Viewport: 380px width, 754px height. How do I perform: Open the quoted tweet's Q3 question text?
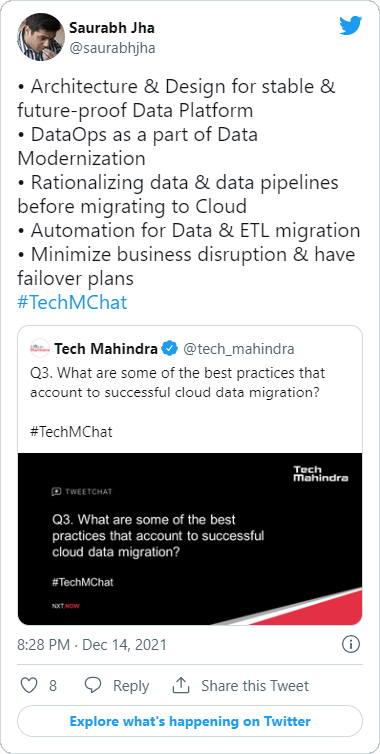tap(177, 383)
